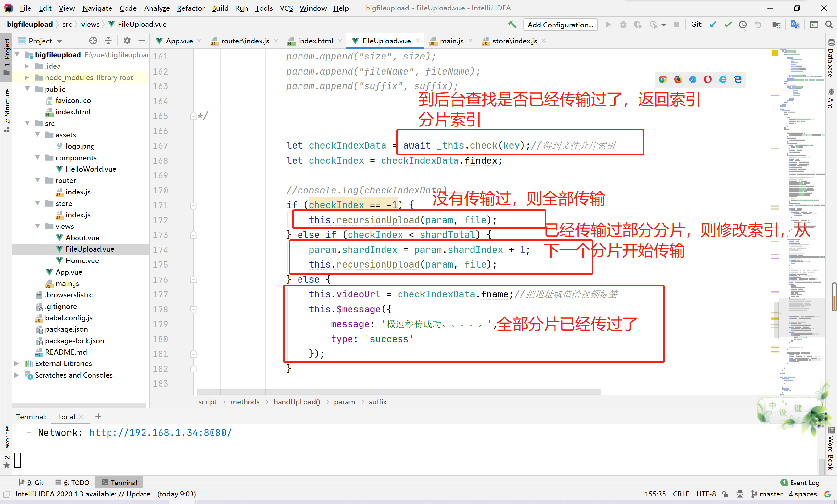This screenshot has height=504, width=837.
Task: Expand the node_modules folder
Action: (x=26, y=77)
